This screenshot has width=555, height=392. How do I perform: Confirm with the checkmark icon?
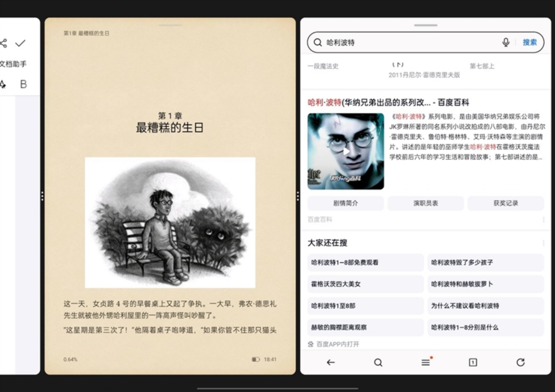20,43
